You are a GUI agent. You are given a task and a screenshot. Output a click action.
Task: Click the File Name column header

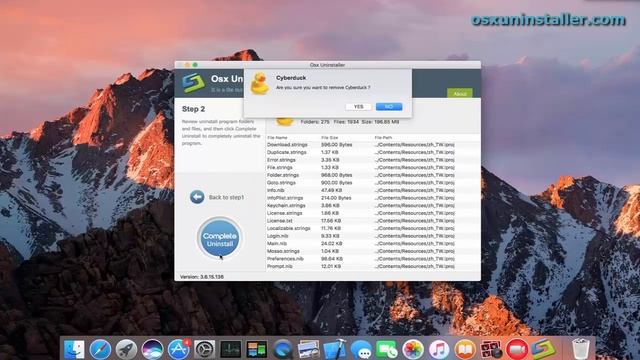[277, 138]
